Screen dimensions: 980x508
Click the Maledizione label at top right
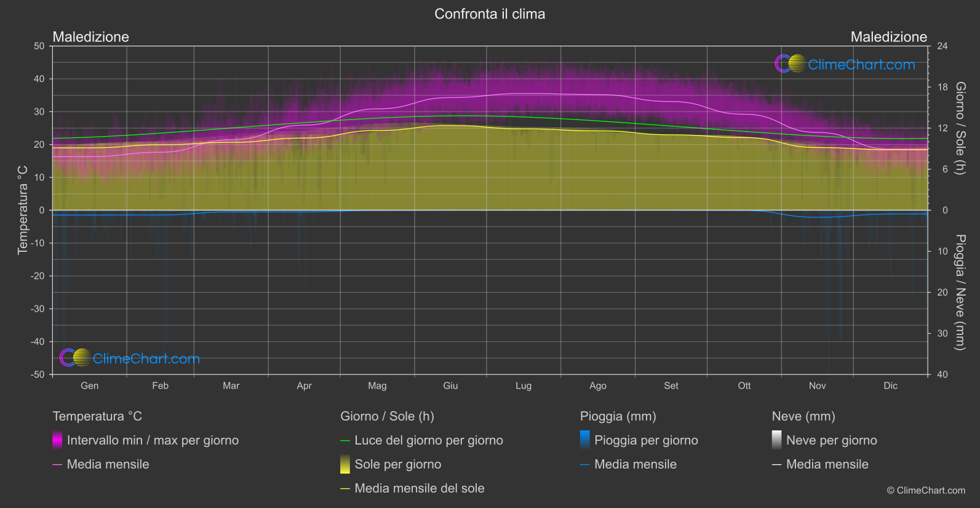pos(888,37)
